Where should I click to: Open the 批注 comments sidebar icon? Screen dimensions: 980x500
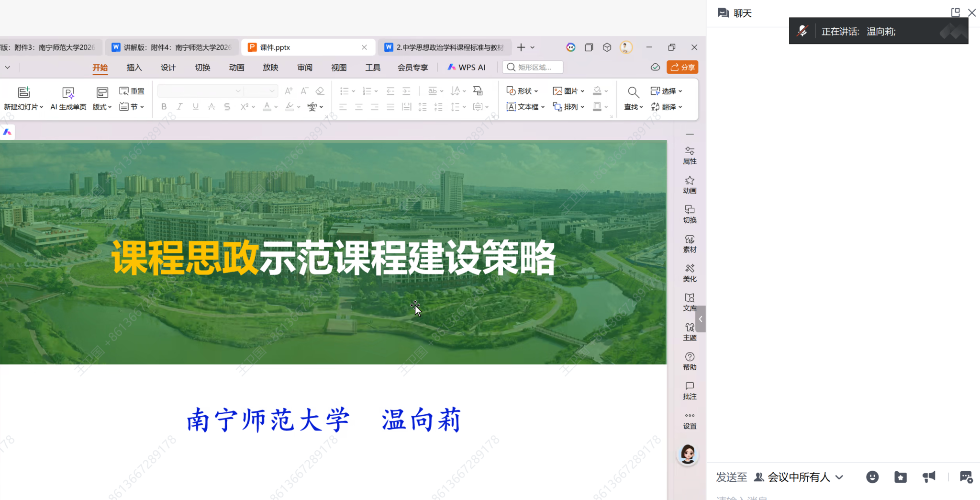(689, 390)
